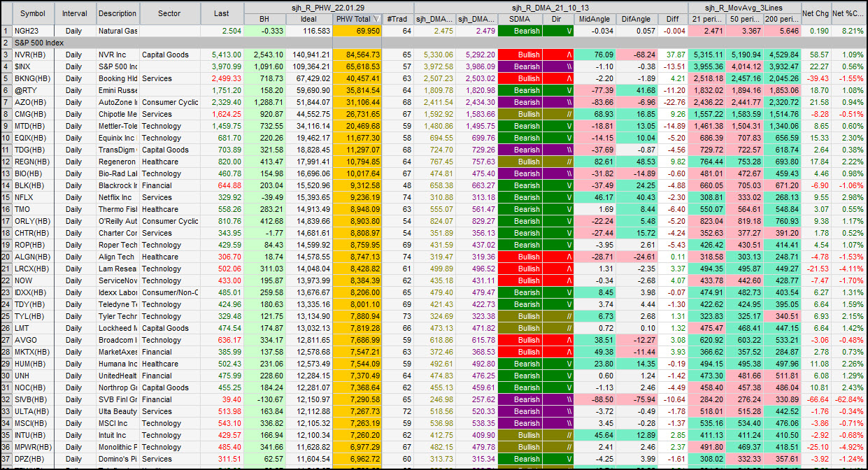Select the Ideal value 140,941.21
Viewport: 868px width, 470px height.
[309, 55]
